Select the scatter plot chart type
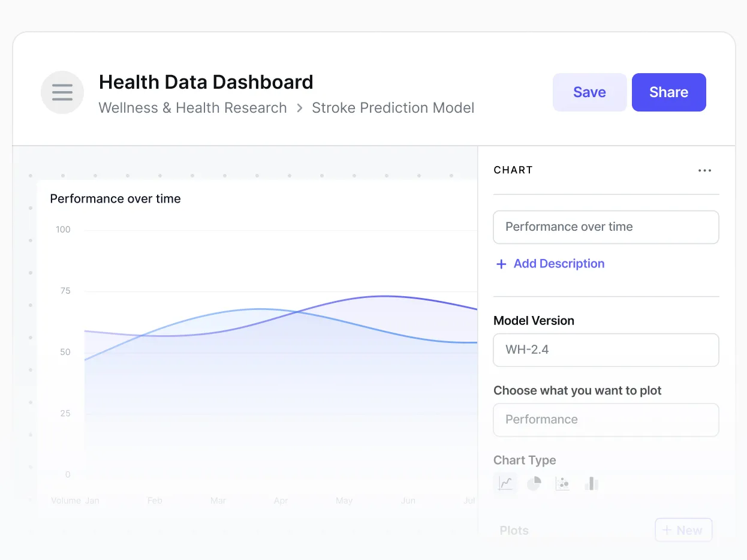The image size is (747, 560). tap(562, 483)
